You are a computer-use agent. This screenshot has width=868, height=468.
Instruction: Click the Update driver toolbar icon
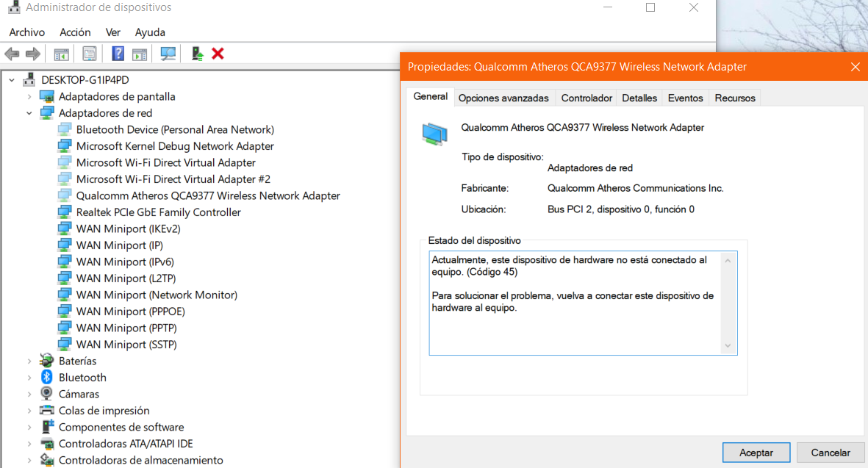197,54
